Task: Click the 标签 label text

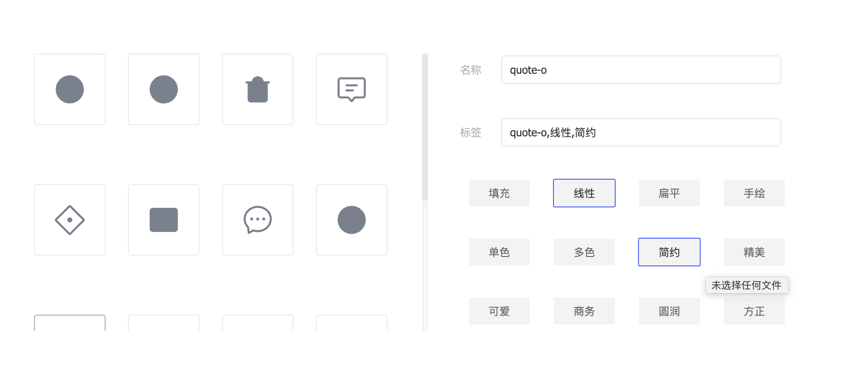Action: click(471, 132)
